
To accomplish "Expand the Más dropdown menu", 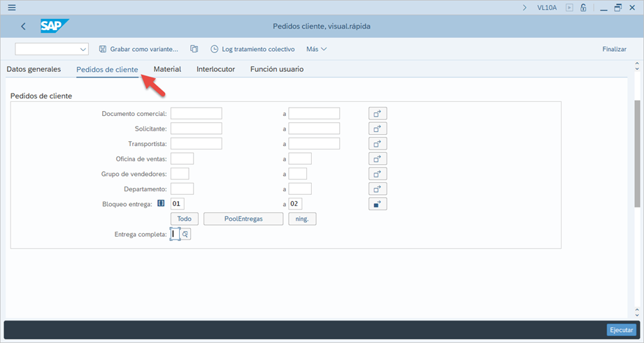I will tap(316, 50).
